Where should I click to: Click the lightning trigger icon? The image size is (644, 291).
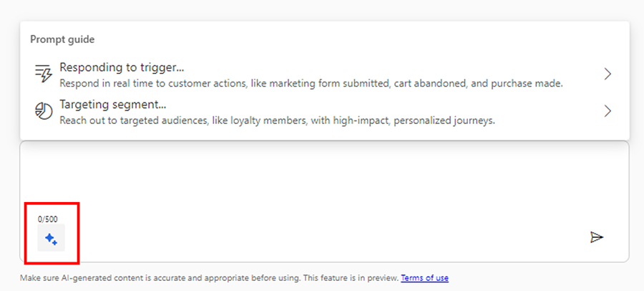coord(44,74)
